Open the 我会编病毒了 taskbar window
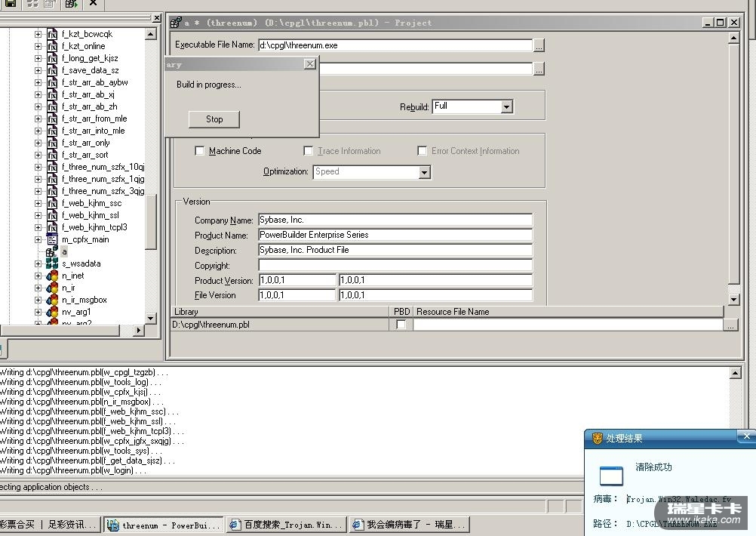The width and height of the screenshot is (756, 536). pos(408,525)
